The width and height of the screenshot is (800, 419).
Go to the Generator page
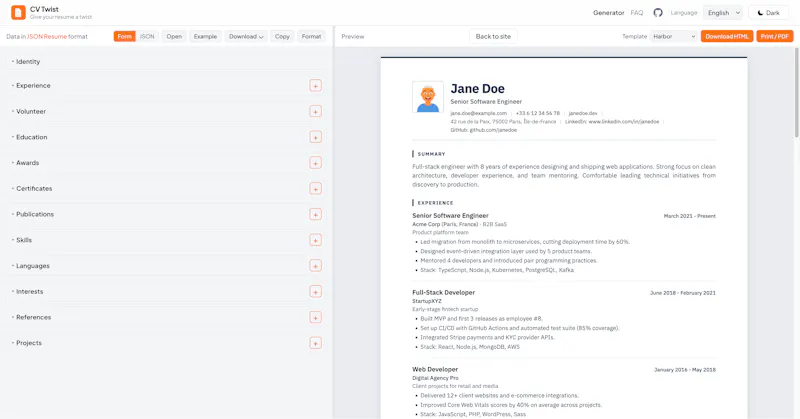pyautogui.click(x=609, y=13)
